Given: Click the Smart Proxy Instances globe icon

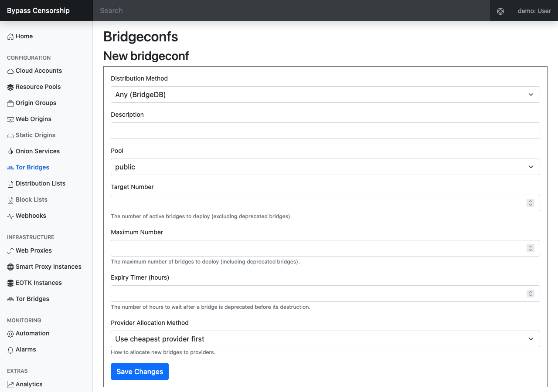Looking at the screenshot, I should click(x=10, y=267).
